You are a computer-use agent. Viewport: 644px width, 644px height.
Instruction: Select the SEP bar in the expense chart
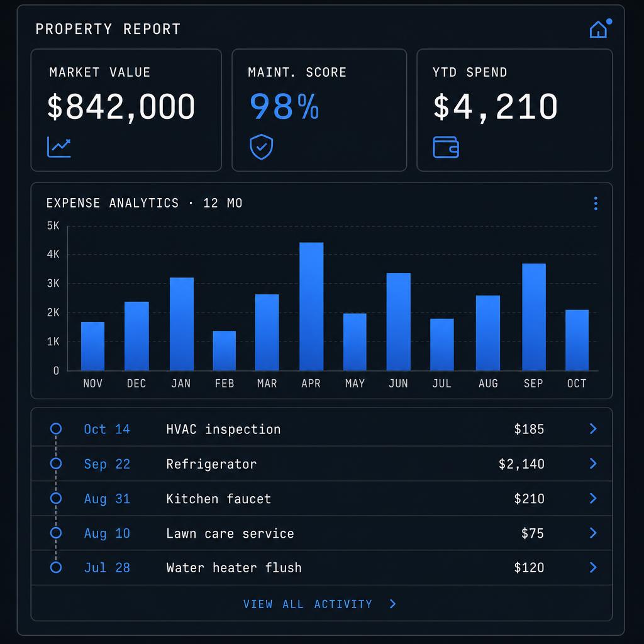533,317
